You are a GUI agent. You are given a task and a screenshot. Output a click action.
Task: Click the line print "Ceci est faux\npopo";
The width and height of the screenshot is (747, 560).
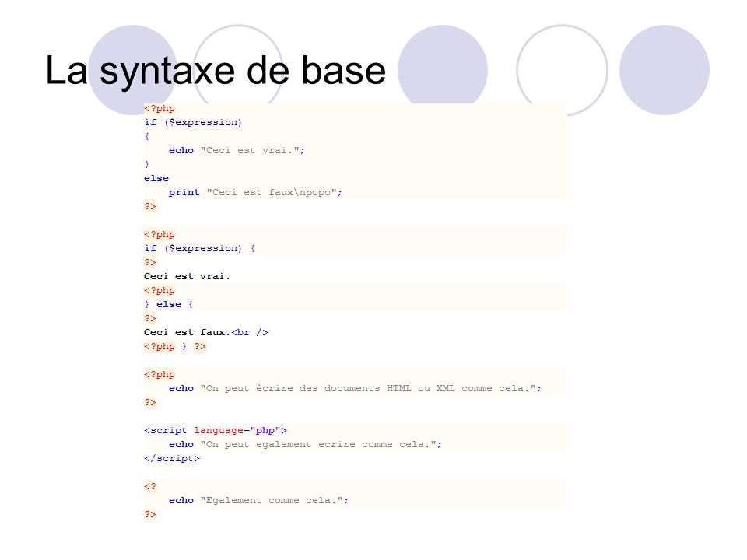click(255, 192)
